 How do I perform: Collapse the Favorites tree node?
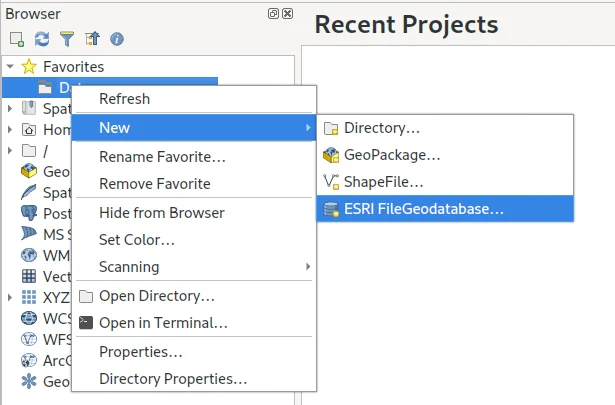10,67
